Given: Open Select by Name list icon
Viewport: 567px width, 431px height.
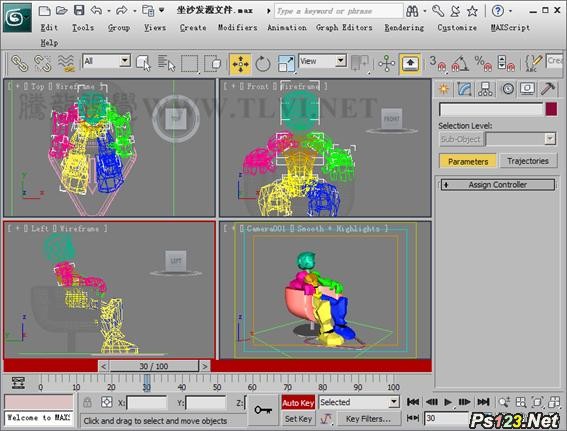Looking at the screenshot, I should 166,63.
